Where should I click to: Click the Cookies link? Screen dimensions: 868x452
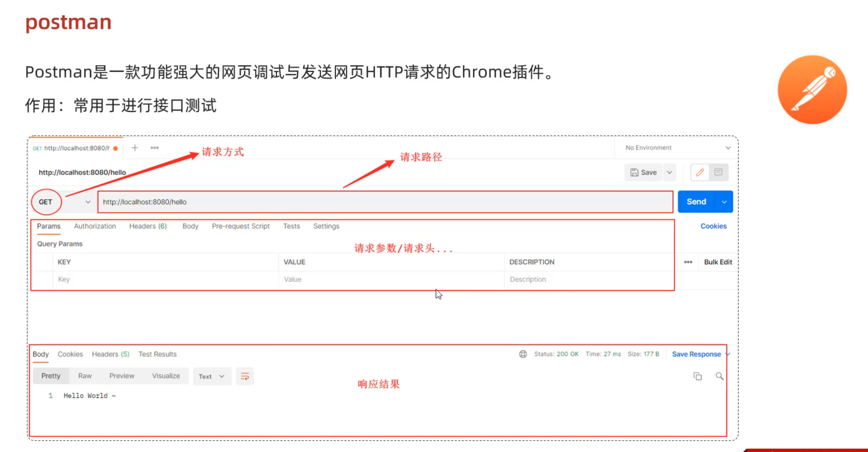713,226
